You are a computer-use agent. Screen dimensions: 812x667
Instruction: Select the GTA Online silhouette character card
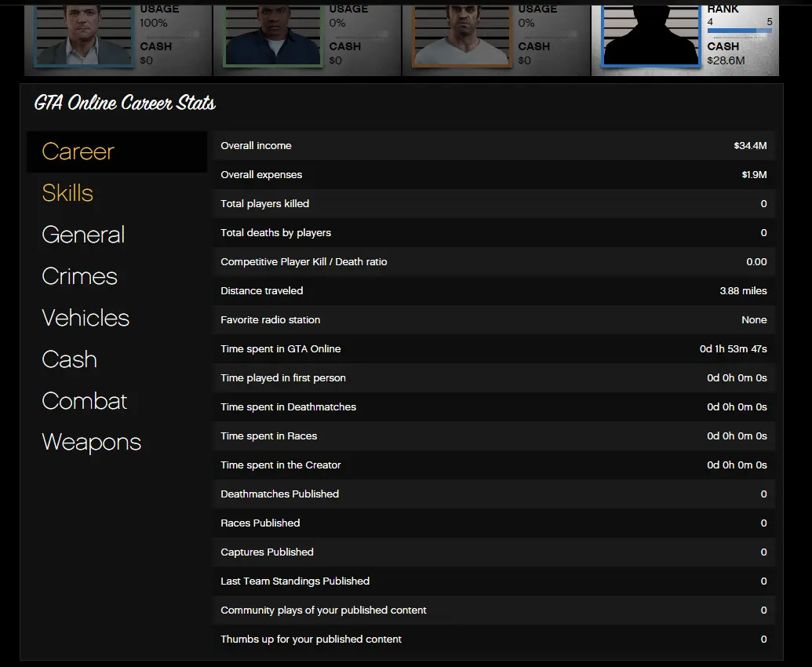685,40
